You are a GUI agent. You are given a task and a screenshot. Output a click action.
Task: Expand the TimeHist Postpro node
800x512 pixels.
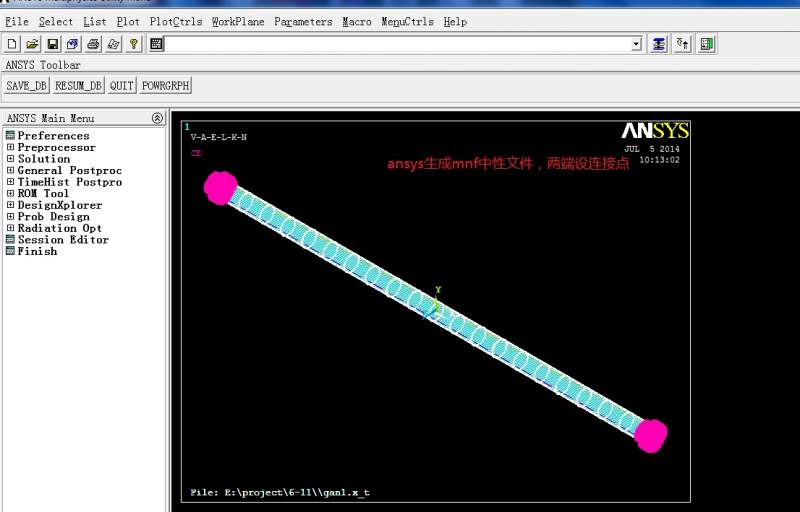point(10,182)
